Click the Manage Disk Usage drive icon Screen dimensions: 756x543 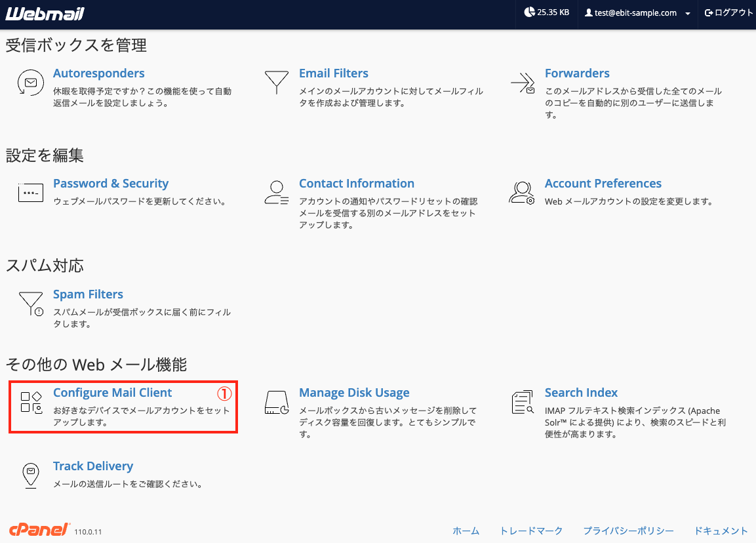[277, 403]
